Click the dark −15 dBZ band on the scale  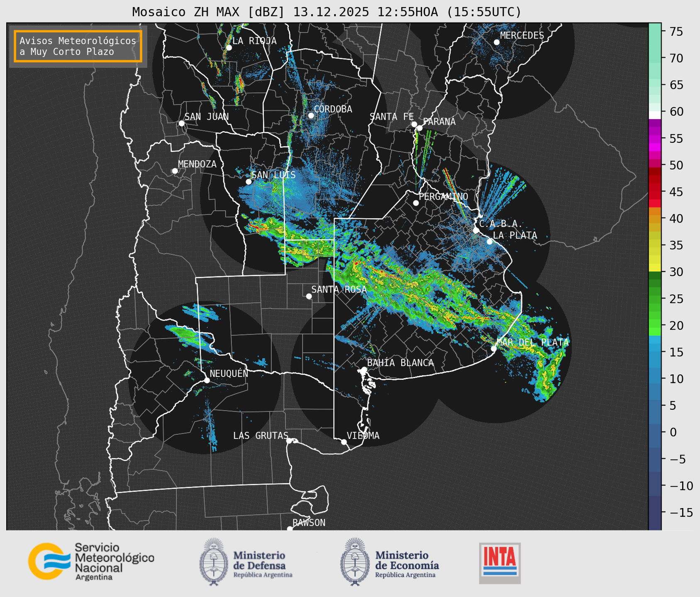coord(655,512)
